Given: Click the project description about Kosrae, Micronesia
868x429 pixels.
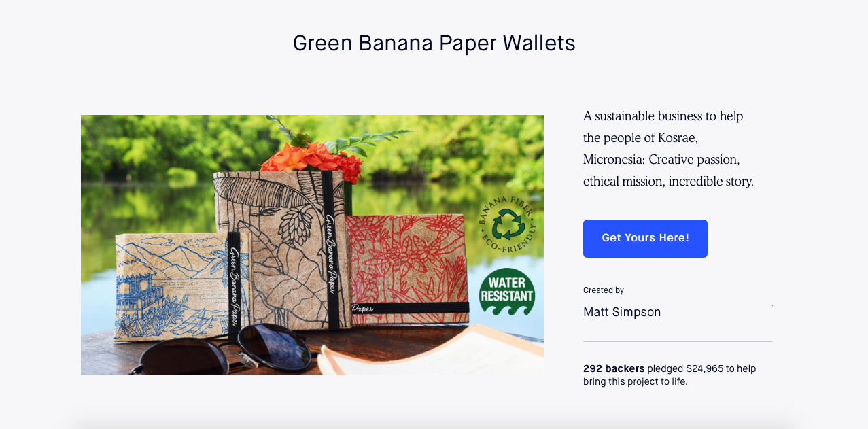Looking at the screenshot, I should (x=668, y=149).
